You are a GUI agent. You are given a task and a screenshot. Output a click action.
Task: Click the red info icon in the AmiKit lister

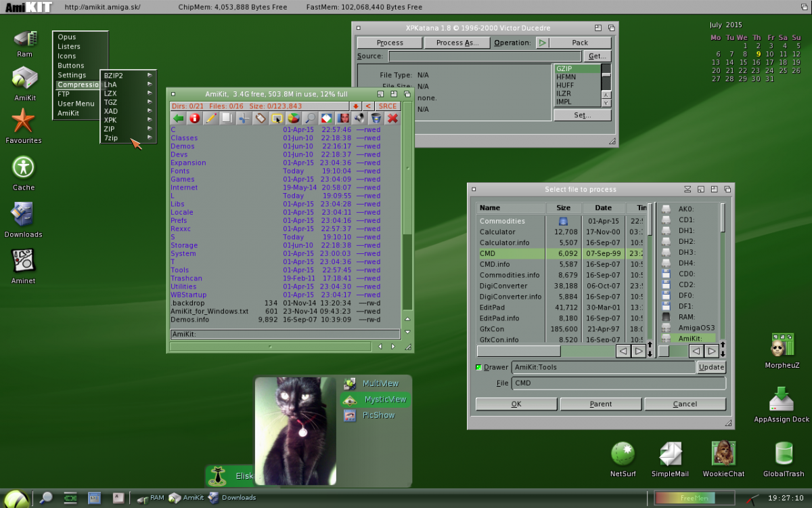[195, 119]
